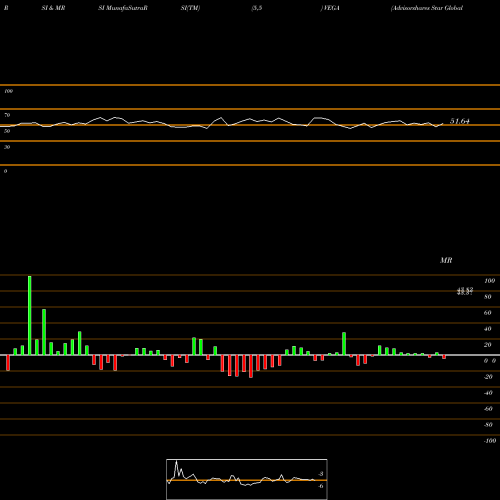Click the 'MR' panel title
This screenshot has height=500, width=500.
(x=446, y=260)
